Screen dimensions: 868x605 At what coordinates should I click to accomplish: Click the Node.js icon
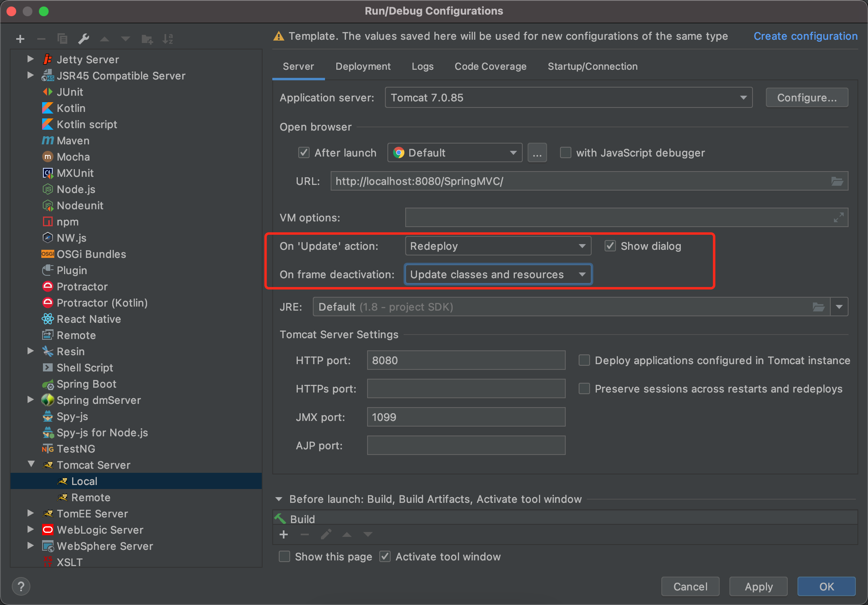47,189
